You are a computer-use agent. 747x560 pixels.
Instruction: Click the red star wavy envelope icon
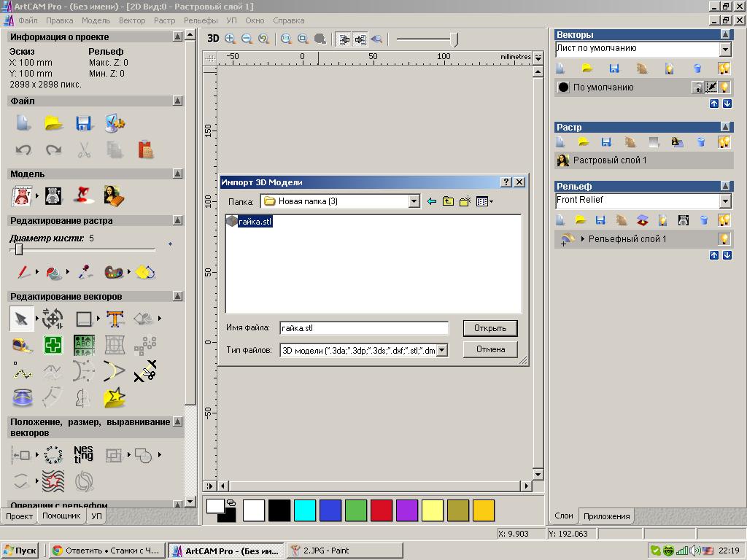pyautogui.click(x=53, y=481)
